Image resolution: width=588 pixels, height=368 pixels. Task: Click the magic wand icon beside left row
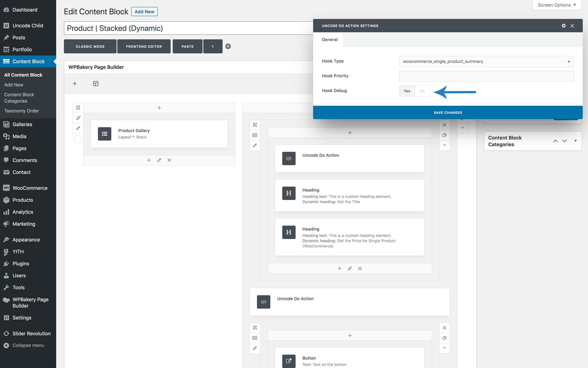point(78,118)
